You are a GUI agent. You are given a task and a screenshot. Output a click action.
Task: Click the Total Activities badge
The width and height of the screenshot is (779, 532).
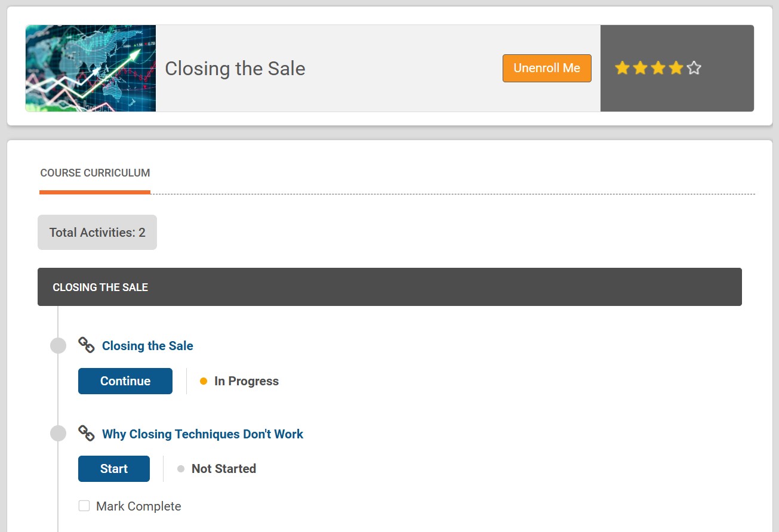point(97,232)
